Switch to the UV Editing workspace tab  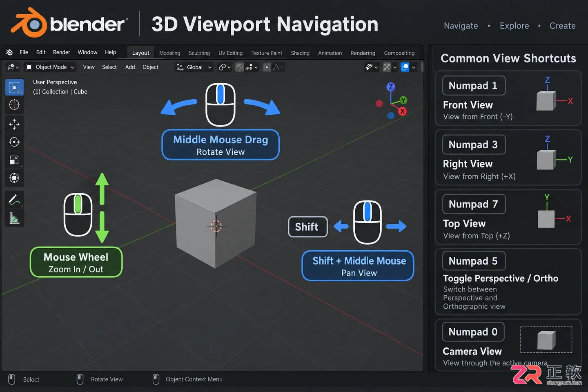230,53
